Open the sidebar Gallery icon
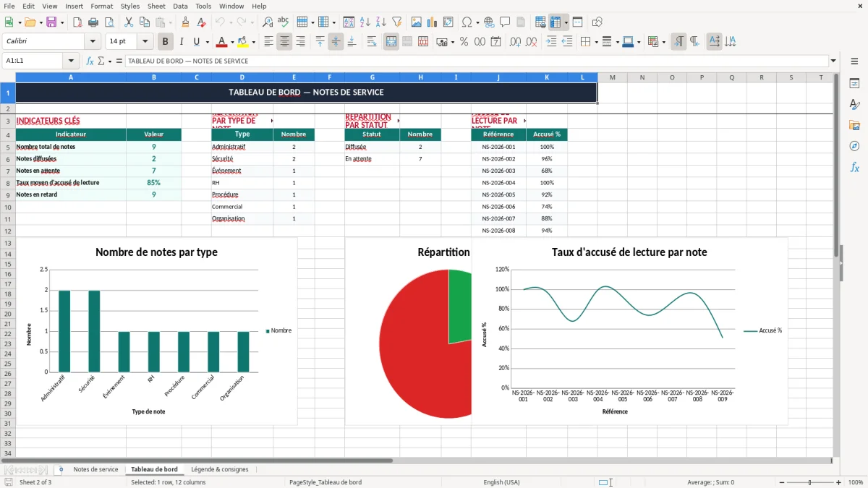Image resolution: width=868 pixels, height=488 pixels. 854,125
